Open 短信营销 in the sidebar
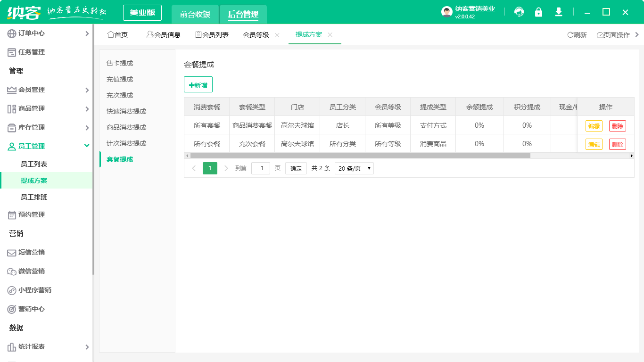Screen dimensions: 644x362 [31, 253]
